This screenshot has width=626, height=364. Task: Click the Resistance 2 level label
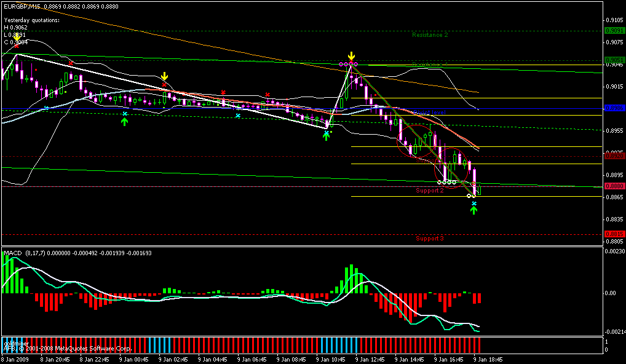click(x=430, y=35)
